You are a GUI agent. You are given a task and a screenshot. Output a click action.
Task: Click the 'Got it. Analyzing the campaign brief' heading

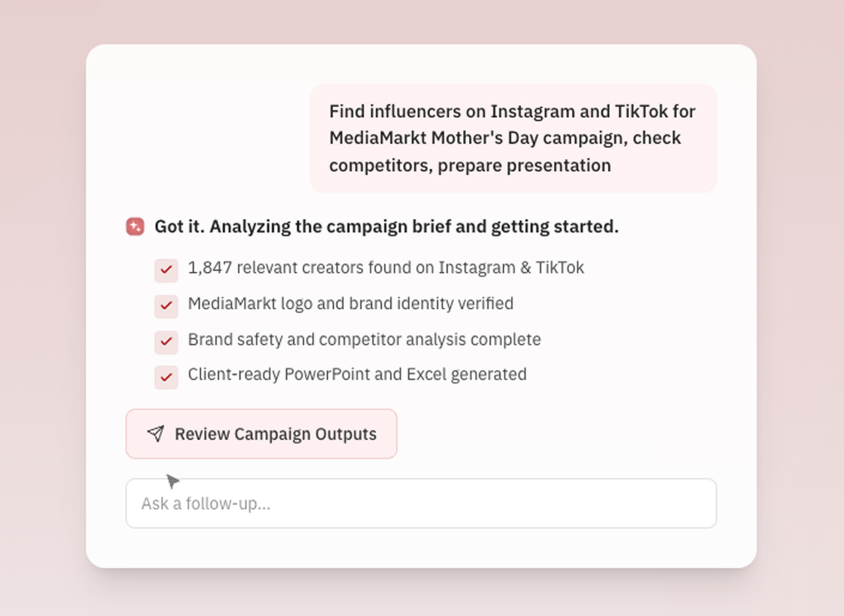(386, 227)
